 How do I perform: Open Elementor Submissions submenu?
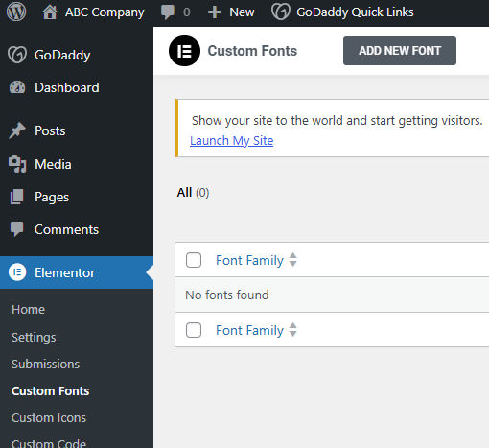(x=45, y=364)
